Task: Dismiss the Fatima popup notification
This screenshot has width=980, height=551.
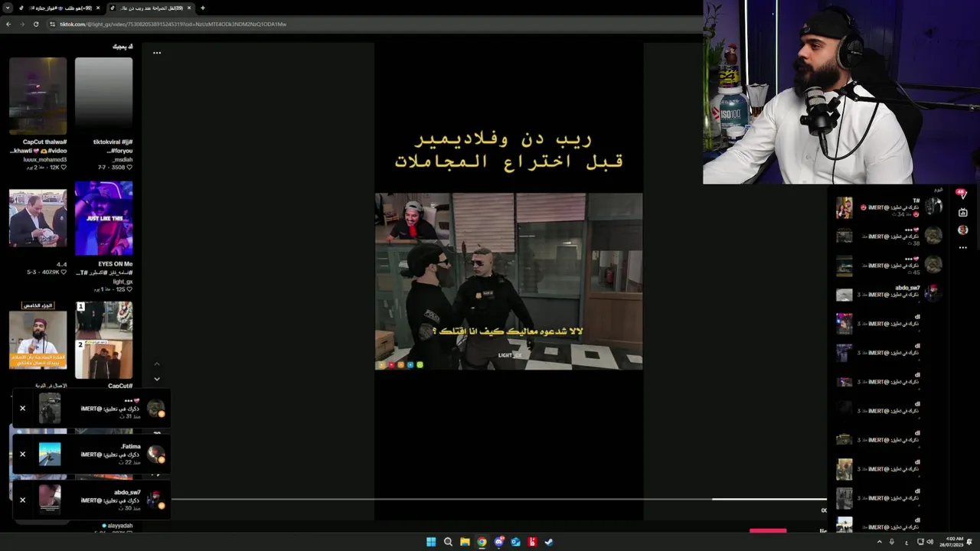Action: click(x=23, y=454)
